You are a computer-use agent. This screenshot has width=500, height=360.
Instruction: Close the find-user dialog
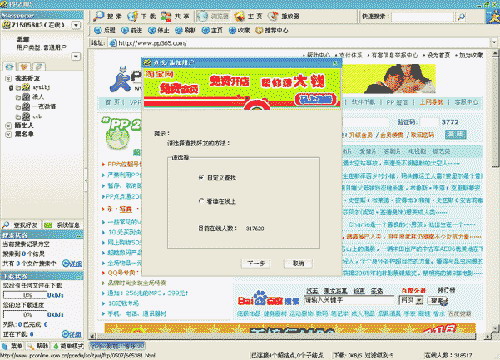(335, 63)
